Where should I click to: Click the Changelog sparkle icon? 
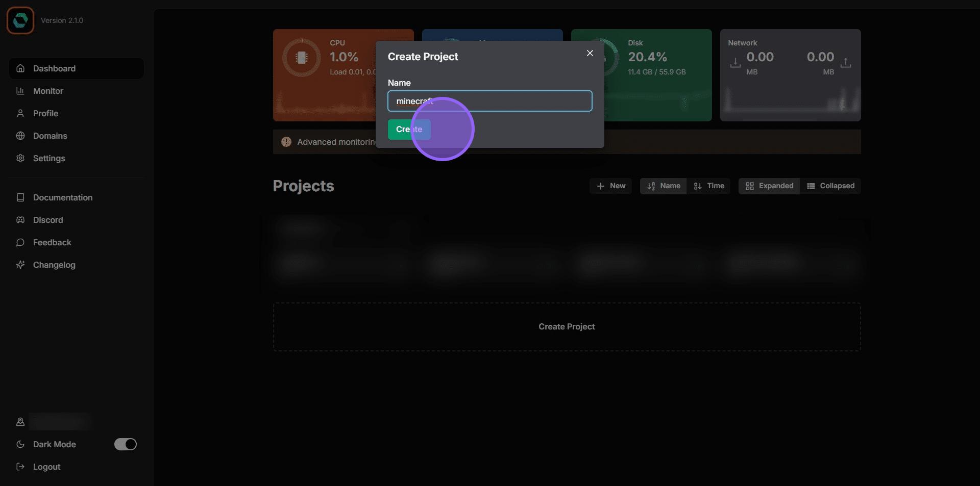[20, 265]
